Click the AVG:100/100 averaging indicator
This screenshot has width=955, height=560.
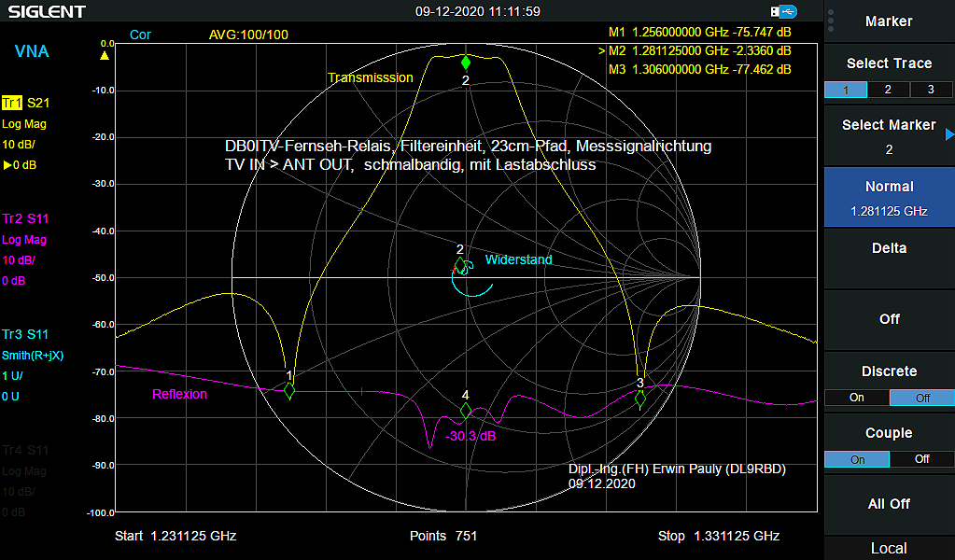pos(248,35)
